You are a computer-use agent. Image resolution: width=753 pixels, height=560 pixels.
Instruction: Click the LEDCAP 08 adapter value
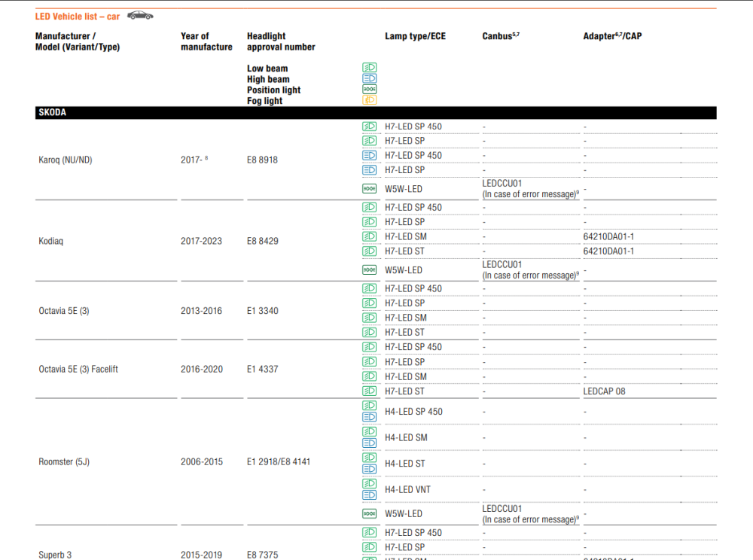(x=604, y=391)
